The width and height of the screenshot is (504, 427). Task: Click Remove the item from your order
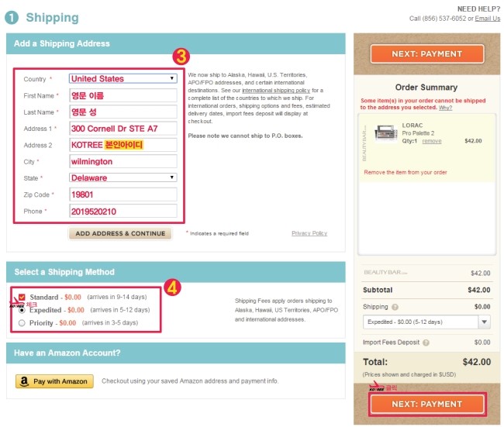(x=406, y=172)
